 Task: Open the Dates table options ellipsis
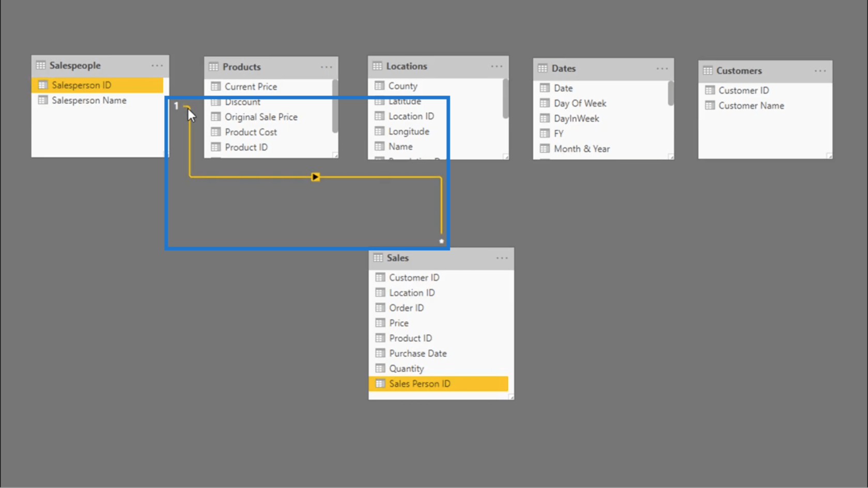[662, 69]
